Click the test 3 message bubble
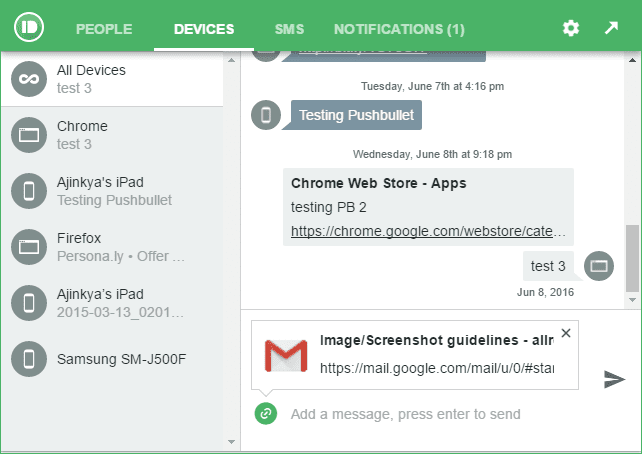The height and width of the screenshot is (454, 642). click(548, 266)
